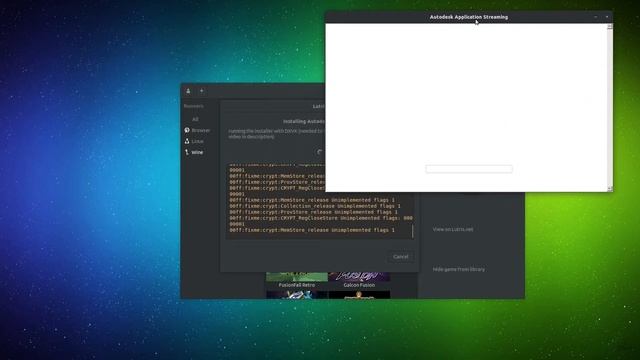This screenshot has width=640, height=360.
Task: Click the progress bar in Autodesk Application Streaming
Action: click(469, 169)
